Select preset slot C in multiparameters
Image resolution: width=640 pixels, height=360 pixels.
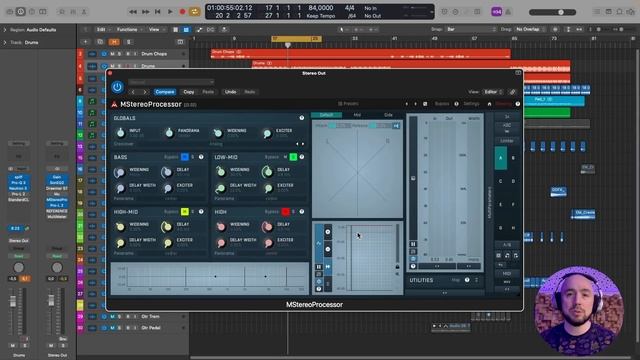click(501, 181)
